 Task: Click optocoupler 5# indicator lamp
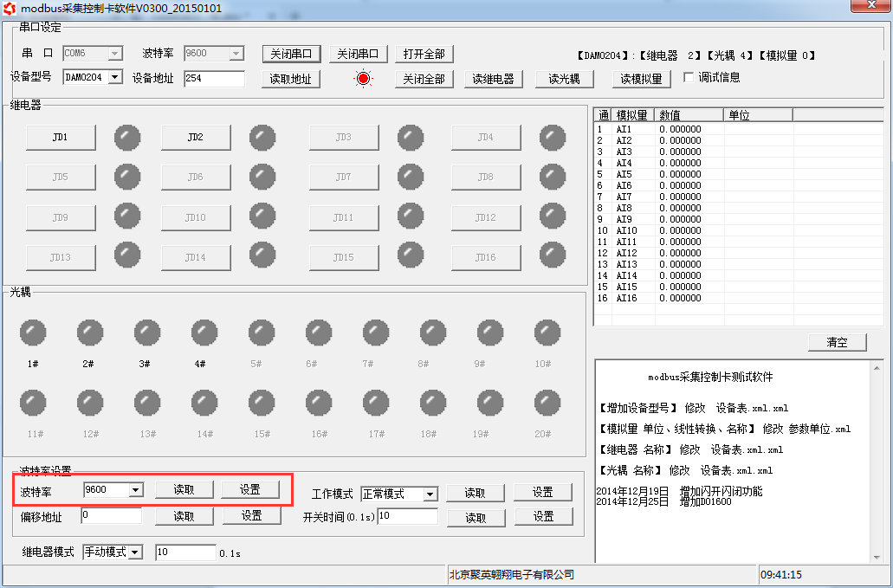pyautogui.click(x=262, y=333)
